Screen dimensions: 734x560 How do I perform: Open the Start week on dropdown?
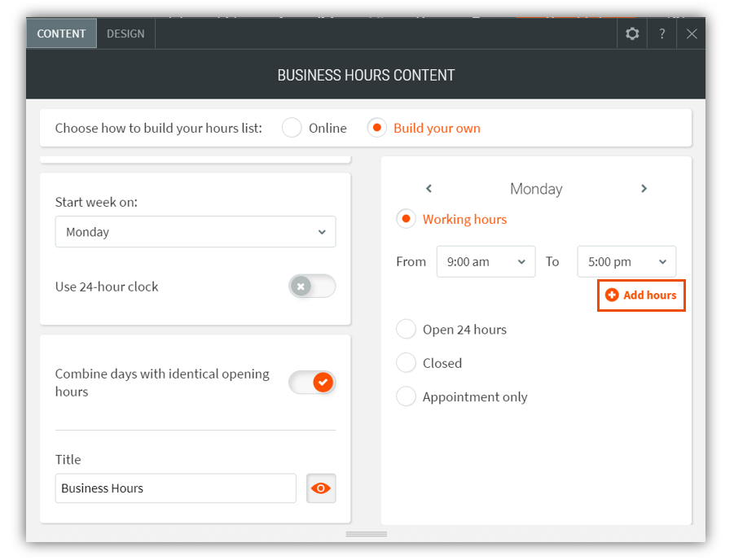click(x=196, y=232)
